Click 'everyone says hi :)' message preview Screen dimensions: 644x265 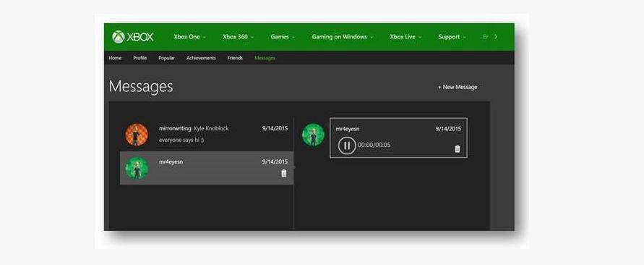point(181,140)
